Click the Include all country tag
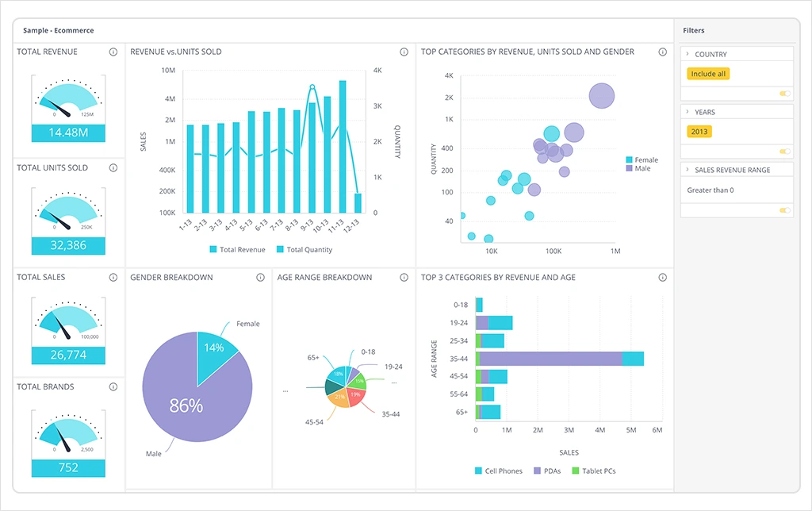812x511 pixels. coord(707,74)
